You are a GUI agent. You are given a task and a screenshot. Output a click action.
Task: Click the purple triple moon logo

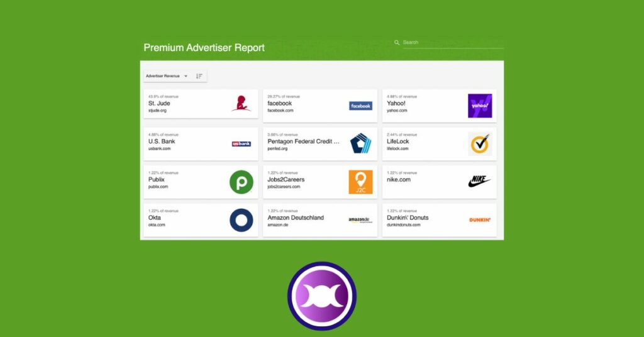coord(322,296)
